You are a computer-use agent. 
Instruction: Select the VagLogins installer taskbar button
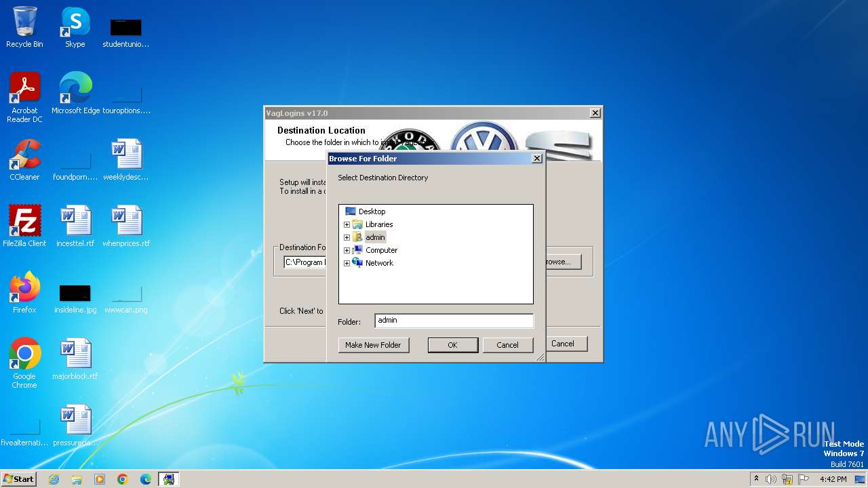(x=169, y=479)
